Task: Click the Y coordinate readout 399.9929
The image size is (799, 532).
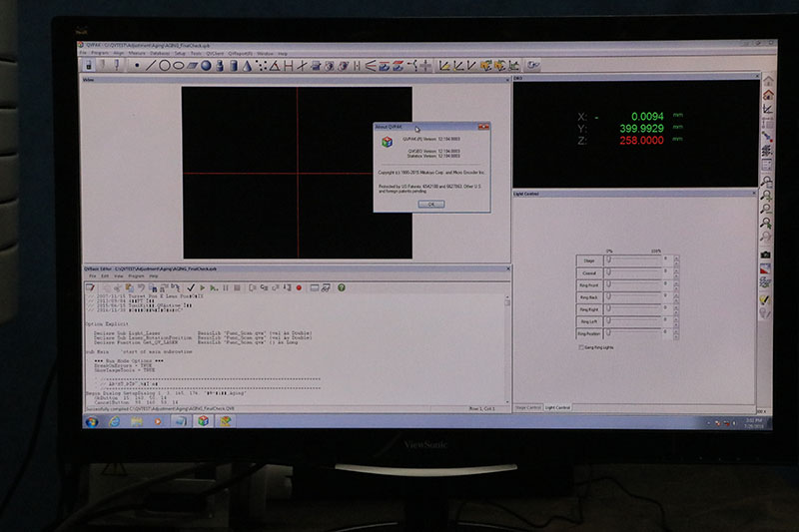Action: (x=641, y=129)
